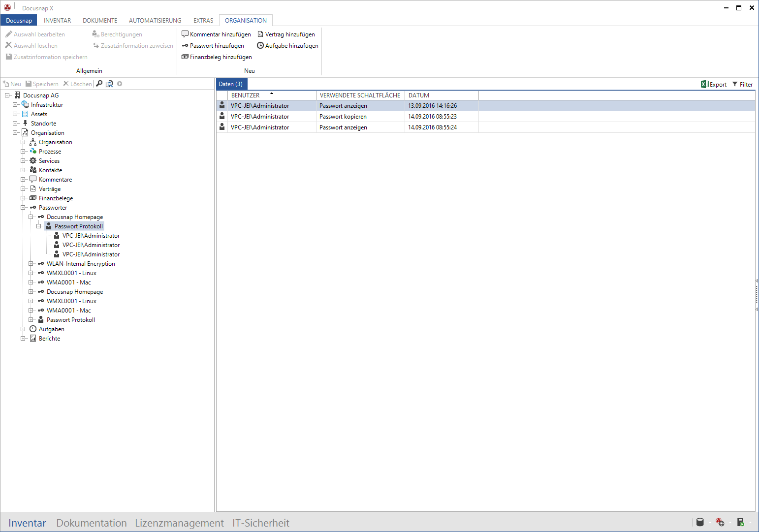Expand the Kommentare tree node
Viewport: 759px width, 532px height.
(x=23, y=179)
